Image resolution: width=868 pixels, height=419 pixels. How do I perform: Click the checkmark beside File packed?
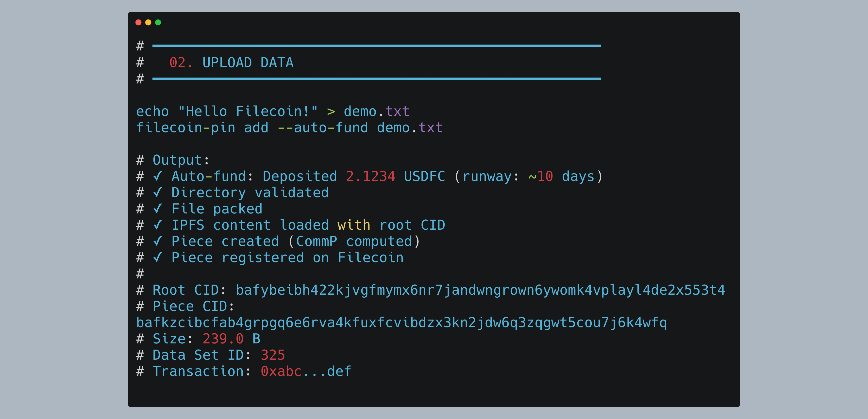click(157, 209)
